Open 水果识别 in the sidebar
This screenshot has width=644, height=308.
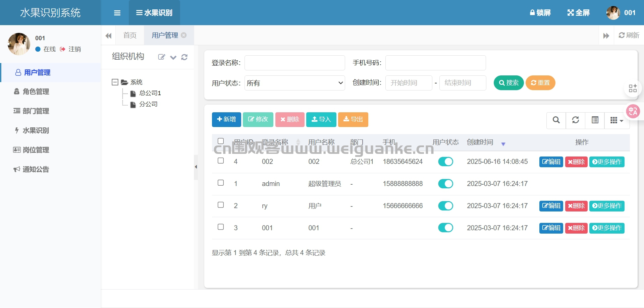tap(50, 130)
